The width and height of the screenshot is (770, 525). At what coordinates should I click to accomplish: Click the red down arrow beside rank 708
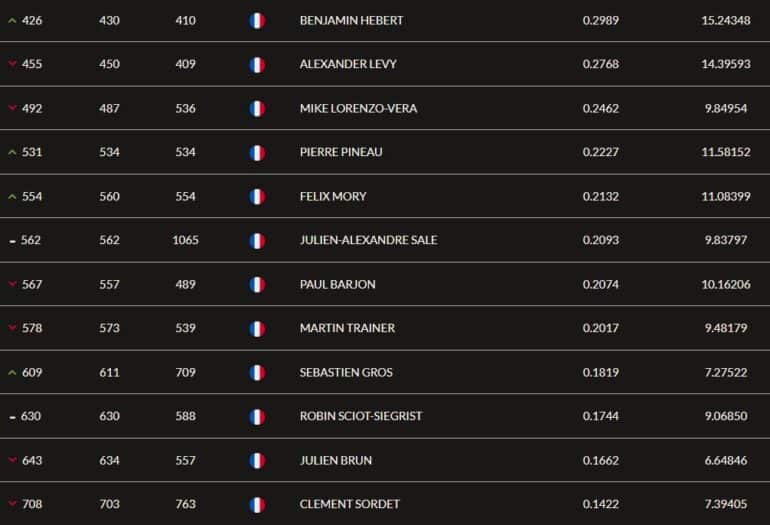click(12, 503)
